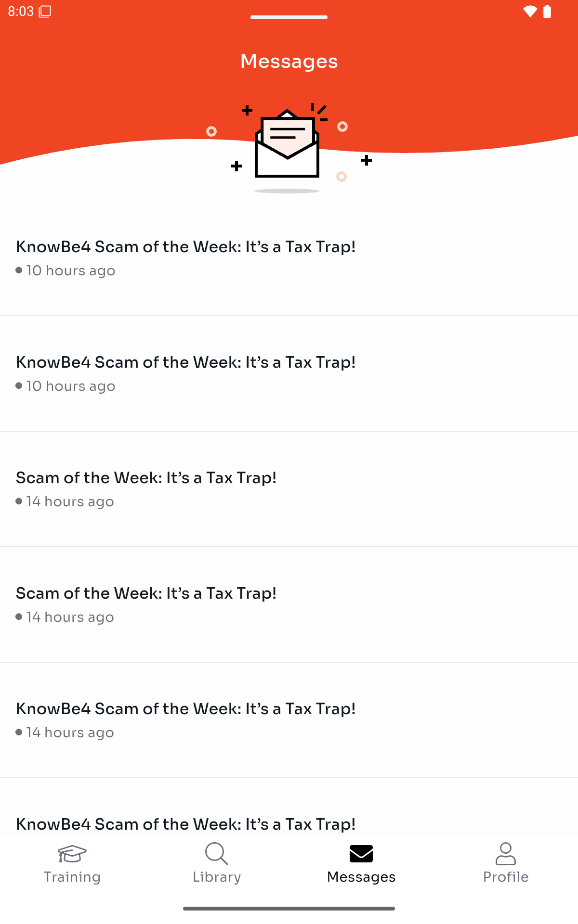The image size is (578, 924).
Task: Tap the battery status icon
Action: pyautogui.click(x=547, y=12)
